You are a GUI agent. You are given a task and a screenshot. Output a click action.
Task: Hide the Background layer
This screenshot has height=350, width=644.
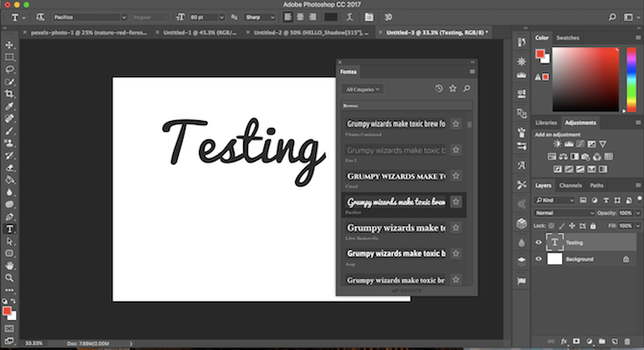[x=538, y=260]
